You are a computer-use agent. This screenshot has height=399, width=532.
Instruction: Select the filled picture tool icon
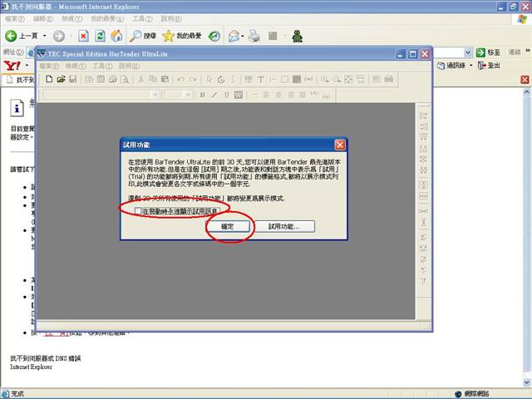click(297, 79)
